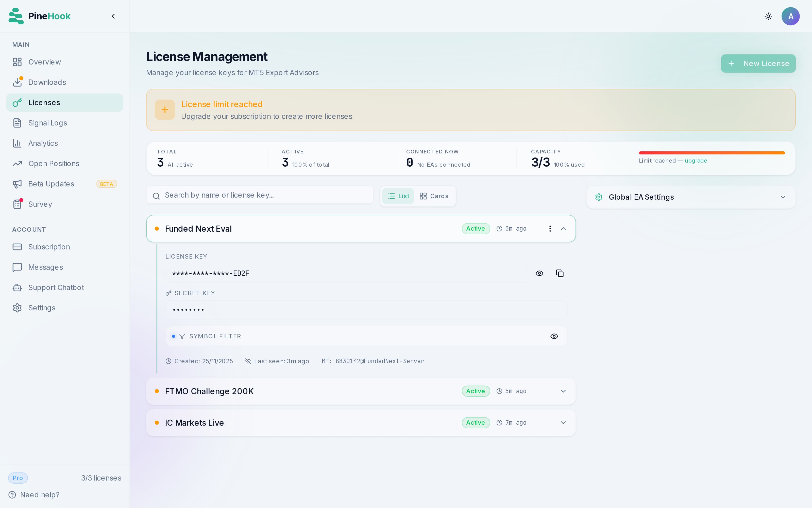Open the Overview page
This screenshot has width=812, height=508.
click(x=64, y=62)
